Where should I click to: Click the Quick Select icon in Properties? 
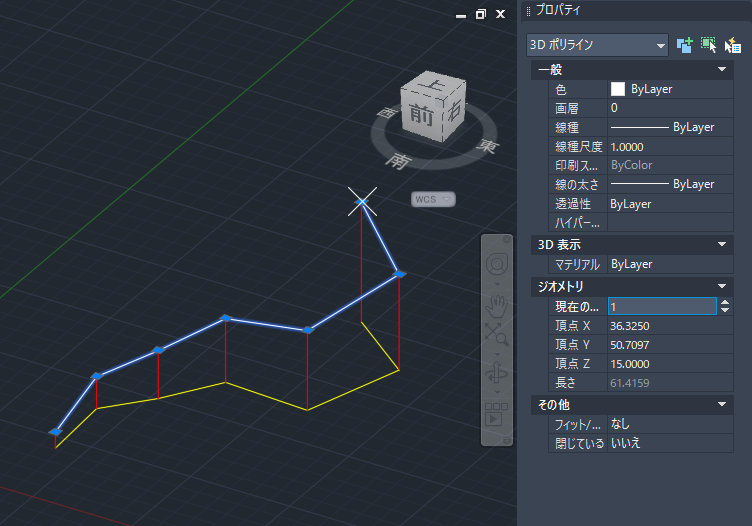[x=733, y=45]
